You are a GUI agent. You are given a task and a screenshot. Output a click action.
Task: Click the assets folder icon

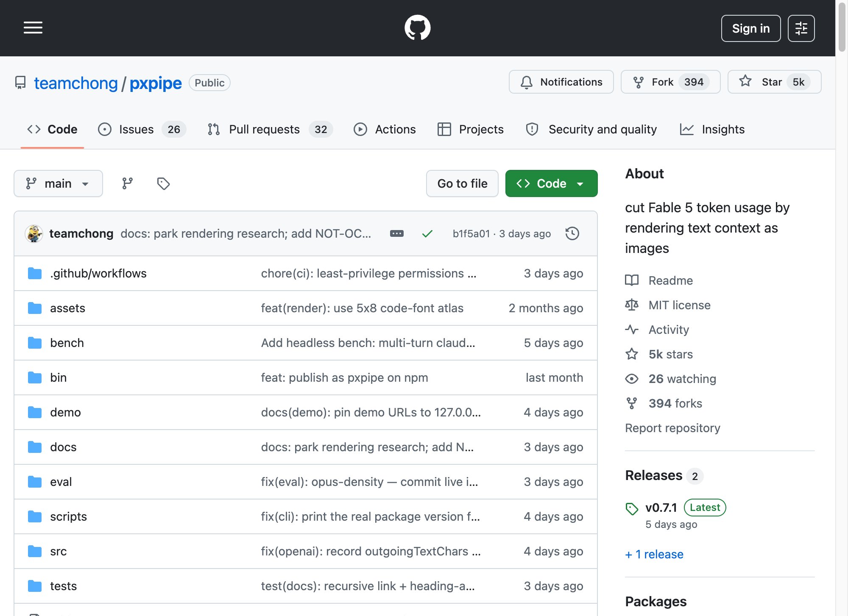[x=35, y=308]
